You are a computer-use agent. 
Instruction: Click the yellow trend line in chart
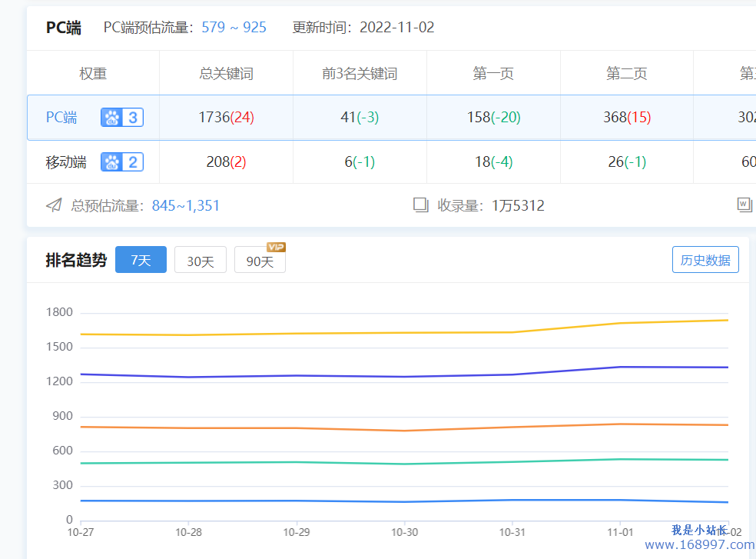[x=404, y=333]
